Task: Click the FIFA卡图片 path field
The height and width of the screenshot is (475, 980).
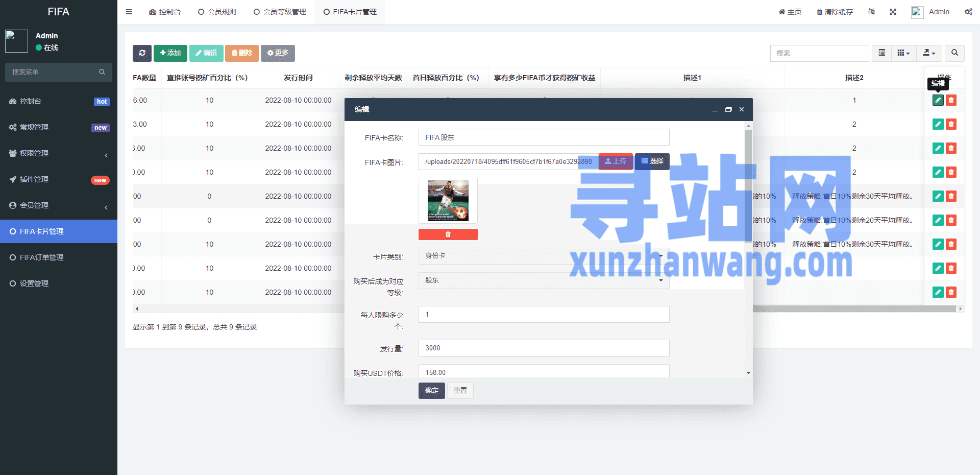Action: (x=508, y=162)
